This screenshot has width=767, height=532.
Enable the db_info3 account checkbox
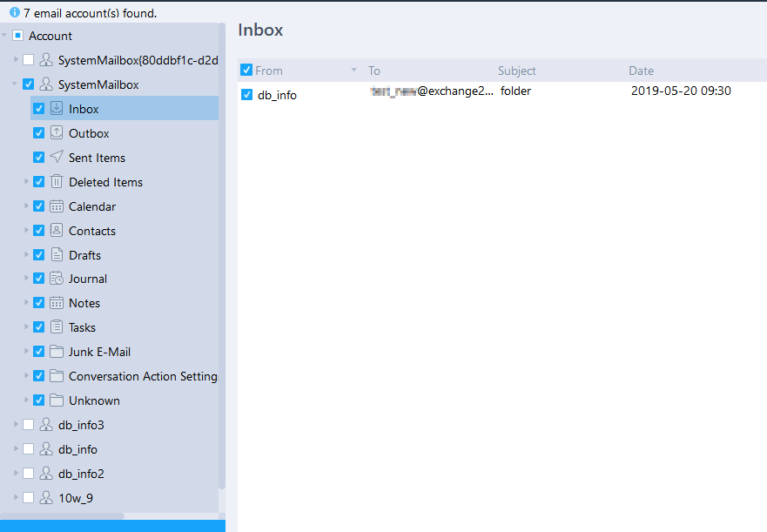coord(28,425)
